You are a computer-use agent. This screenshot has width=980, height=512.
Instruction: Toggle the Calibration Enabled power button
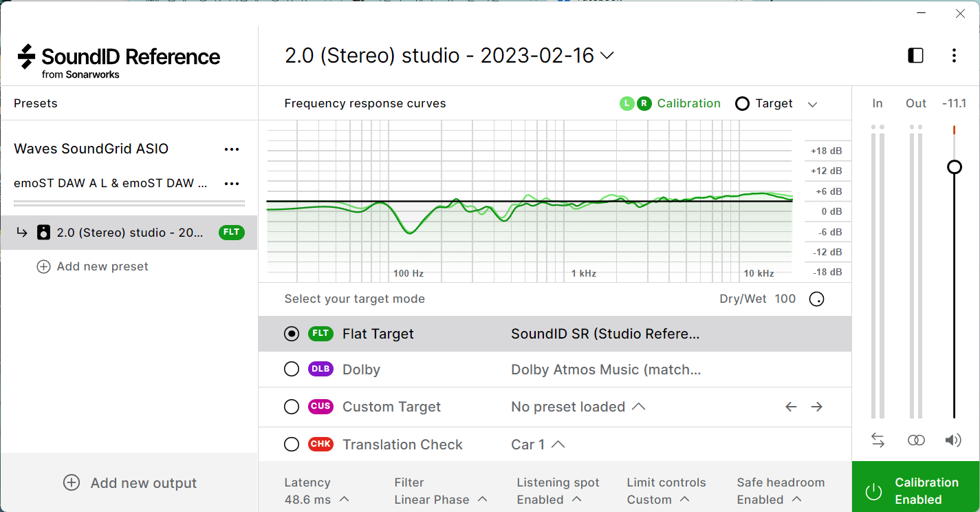pos(873,491)
